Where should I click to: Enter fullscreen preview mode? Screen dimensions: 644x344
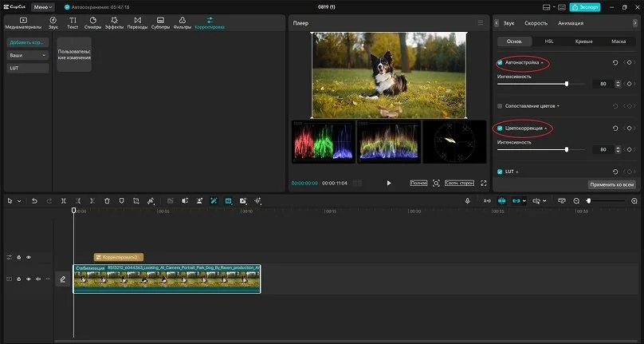484,183
